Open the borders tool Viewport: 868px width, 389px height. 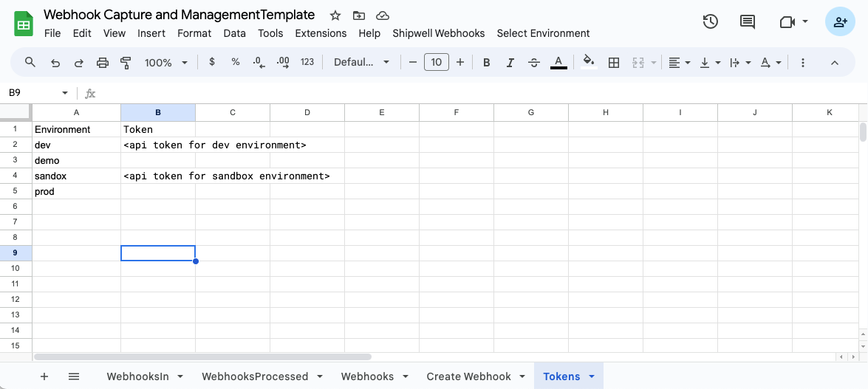[x=613, y=63]
